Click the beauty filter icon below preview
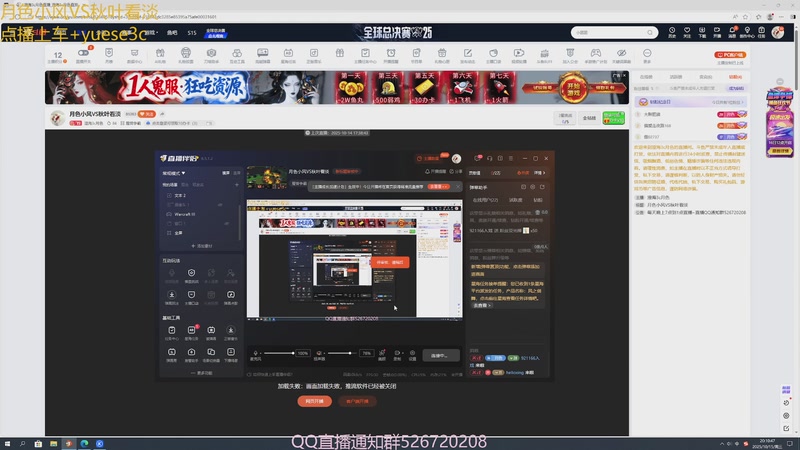Image resolution: width=800 pixels, height=450 pixels. coord(382,353)
